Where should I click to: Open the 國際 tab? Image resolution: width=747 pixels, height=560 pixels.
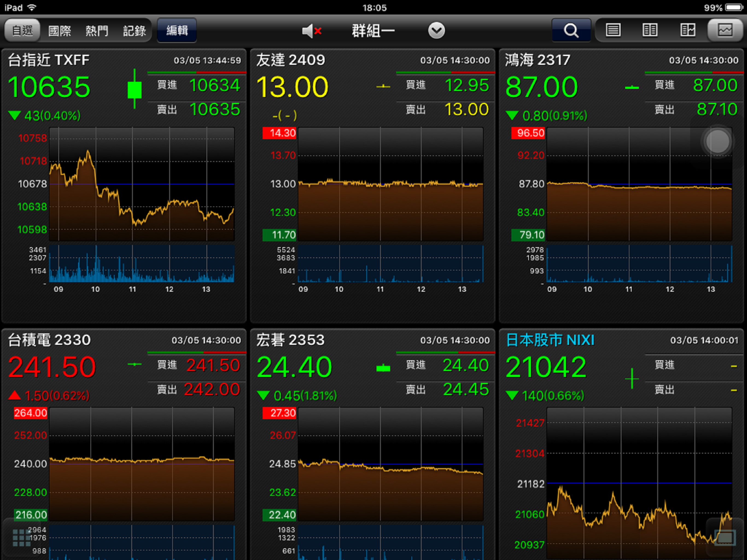(x=59, y=31)
